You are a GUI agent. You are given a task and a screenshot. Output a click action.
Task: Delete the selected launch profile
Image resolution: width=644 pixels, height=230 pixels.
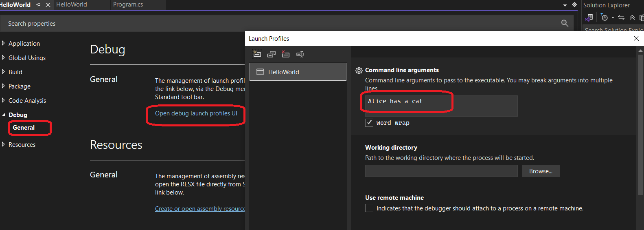pyautogui.click(x=286, y=54)
